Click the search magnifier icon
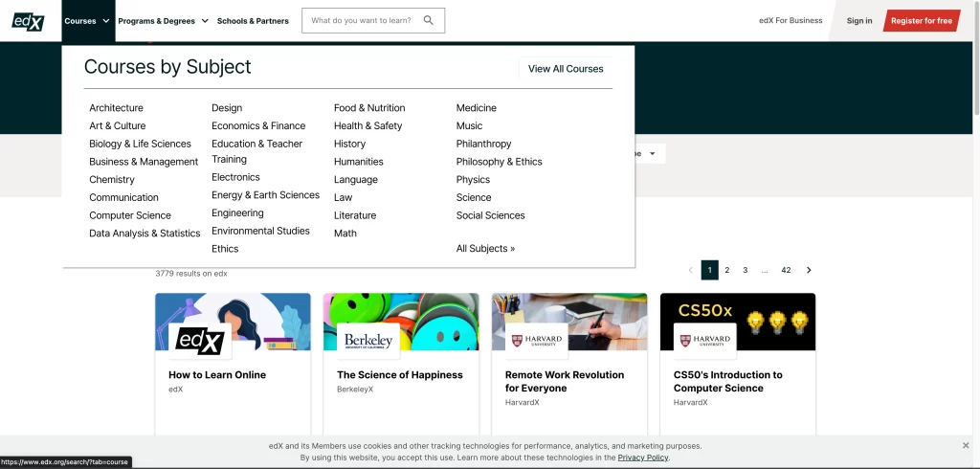 click(x=428, y=21)
